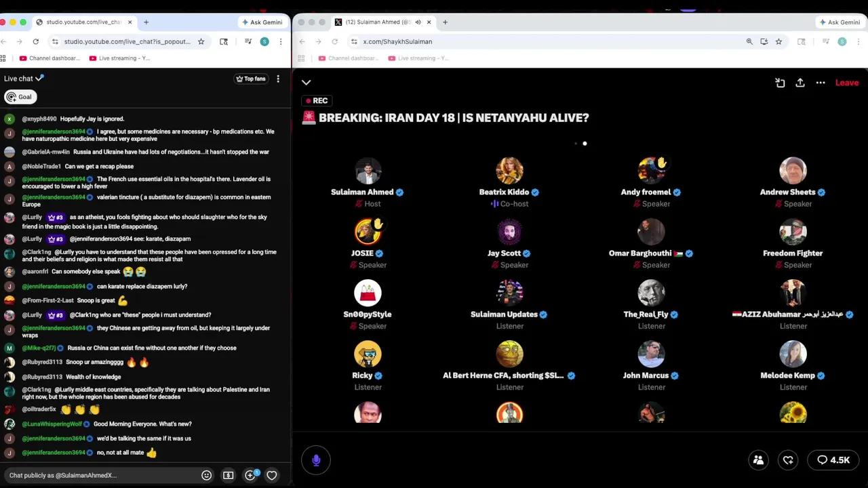Click Ask Gemini in the X window
Image resolution: width=868 pixels, height=488 pixels.
pyautogui.click(x=840, y=22)
